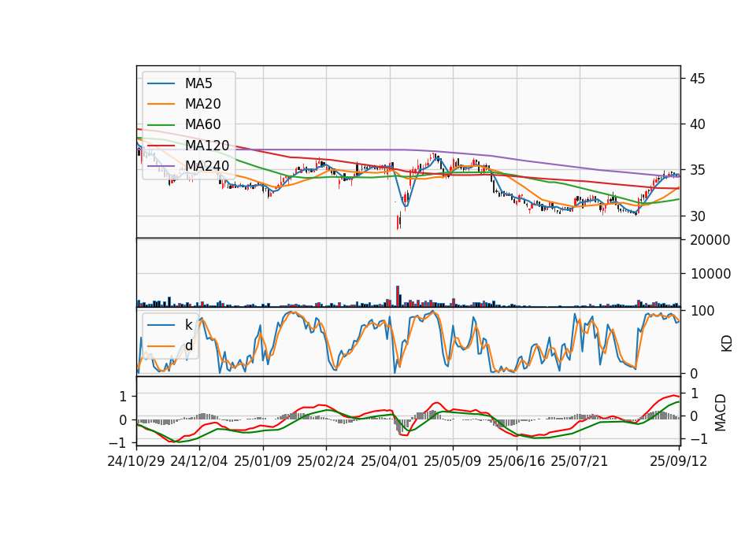
Task: Click the tallest volume bar near 25/04/01
Action: [x=398, y=297]
